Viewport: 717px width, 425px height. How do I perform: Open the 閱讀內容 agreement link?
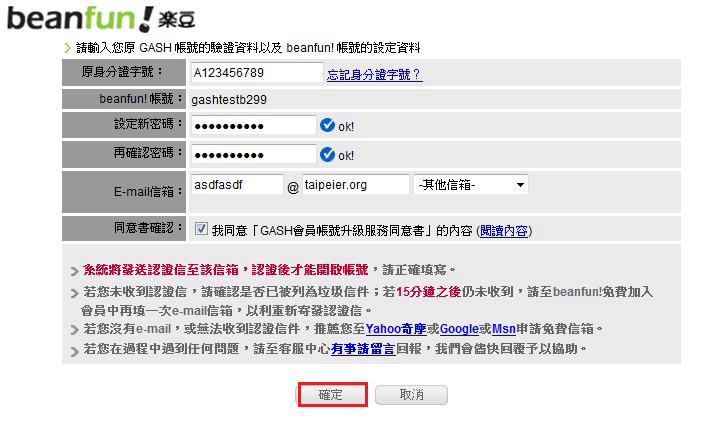pyautogui.click(x=504, y=230)
